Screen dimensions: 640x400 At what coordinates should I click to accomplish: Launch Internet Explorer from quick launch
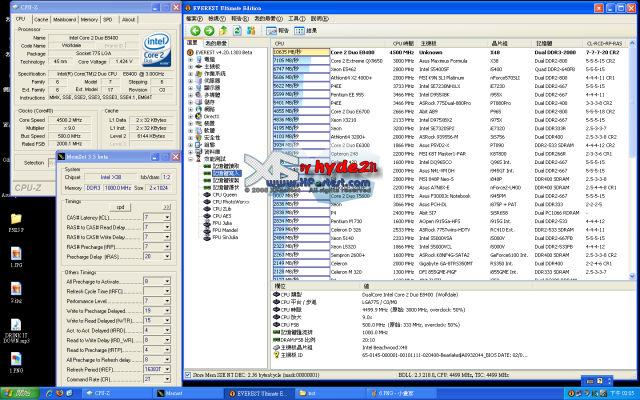pyautogui.click(x=49, y=393)
